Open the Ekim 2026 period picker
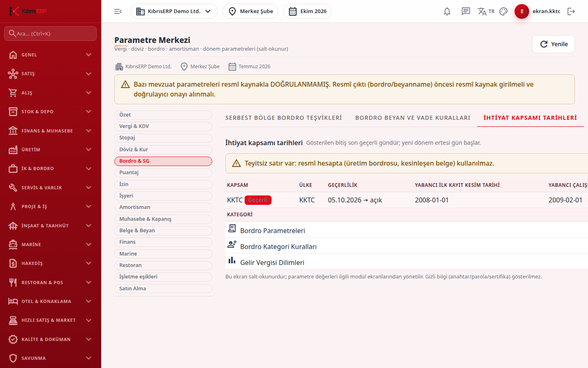This screenshot has height=368, width=588. (307, 11)
